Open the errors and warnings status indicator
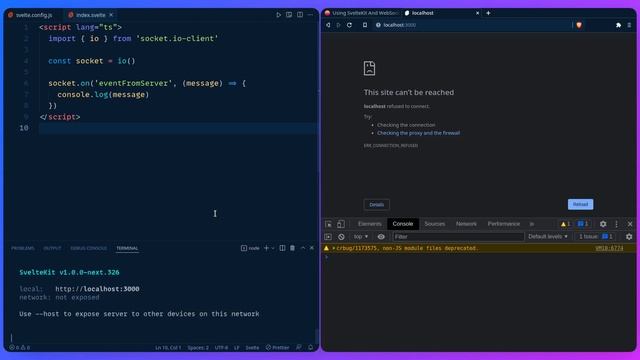Screen dimensions: 640x360 (20, 348)
